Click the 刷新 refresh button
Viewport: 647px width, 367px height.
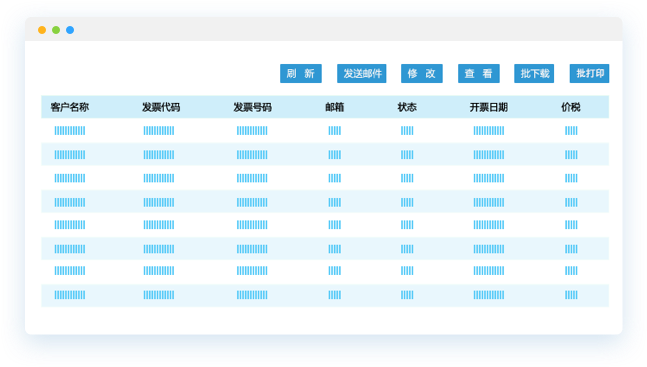300,73
